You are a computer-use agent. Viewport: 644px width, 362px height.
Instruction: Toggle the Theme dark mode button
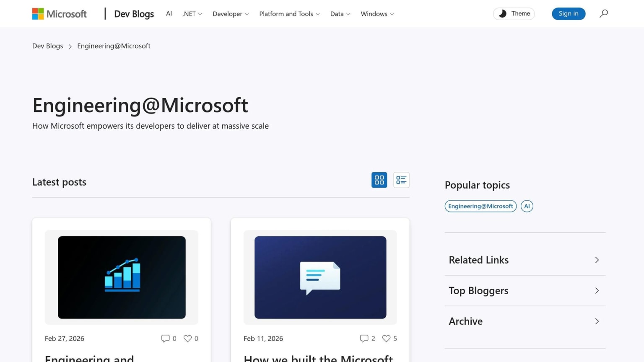[x=514, y=13]
